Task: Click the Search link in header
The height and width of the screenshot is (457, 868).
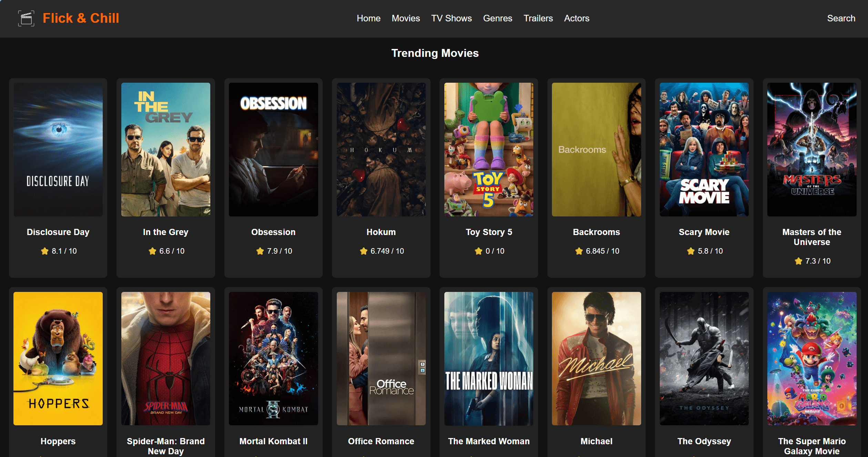Action: pyautogui.click(x=841, y=18)
